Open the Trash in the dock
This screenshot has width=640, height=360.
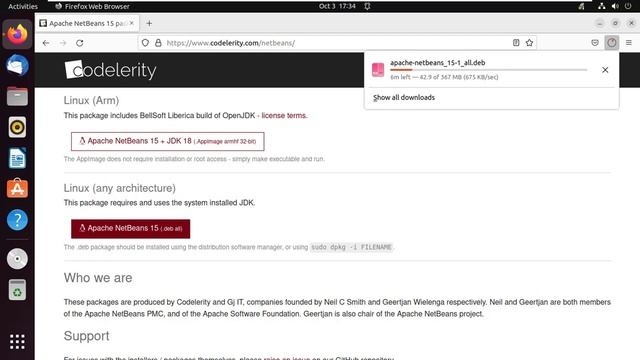[x=17, y=290]
